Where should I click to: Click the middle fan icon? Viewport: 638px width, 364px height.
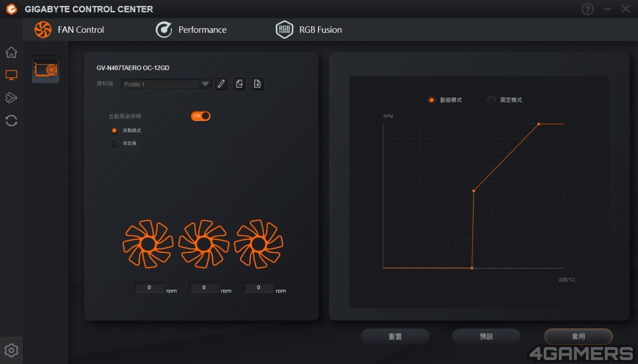pyautogui.click(x=203, y=244)
